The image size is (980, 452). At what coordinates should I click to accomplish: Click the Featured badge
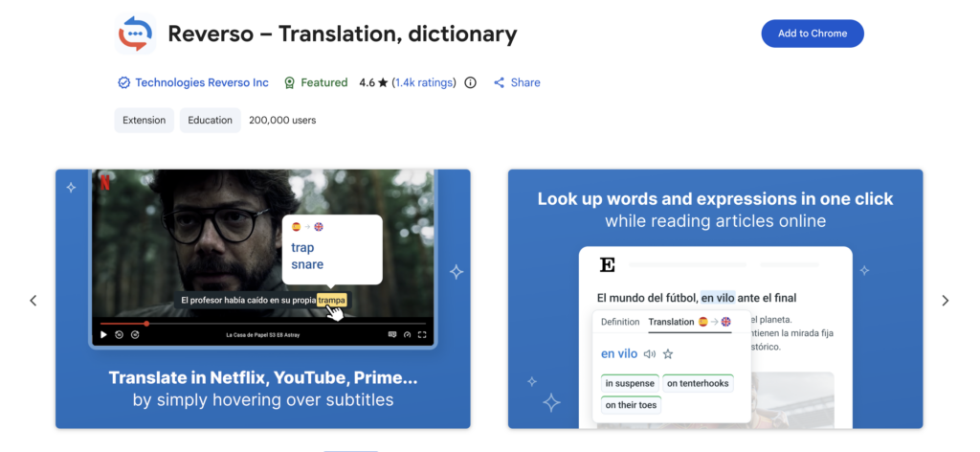click(x=316, y=82)
